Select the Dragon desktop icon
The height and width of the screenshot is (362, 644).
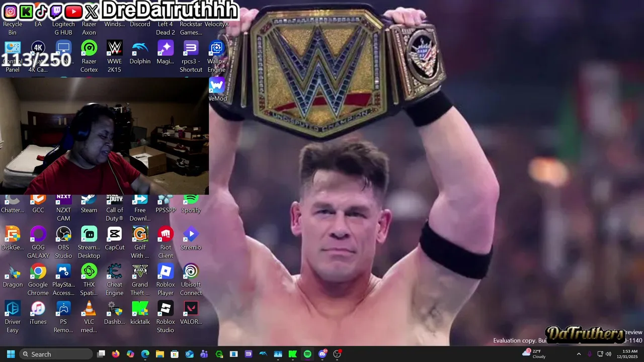(13, 271)
